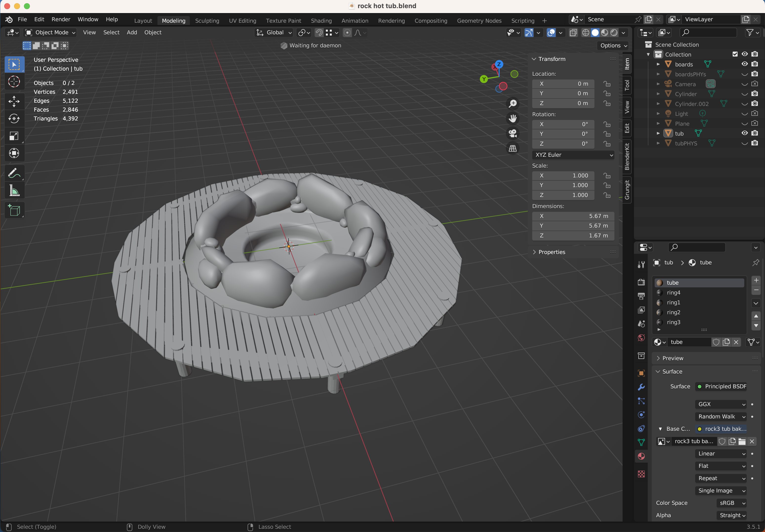Activate the Measure tool

(14, 191)
